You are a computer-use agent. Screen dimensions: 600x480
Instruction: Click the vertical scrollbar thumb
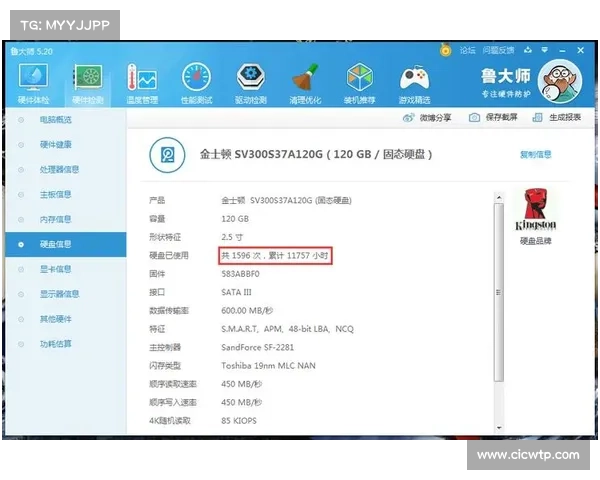tap(499, 292)
